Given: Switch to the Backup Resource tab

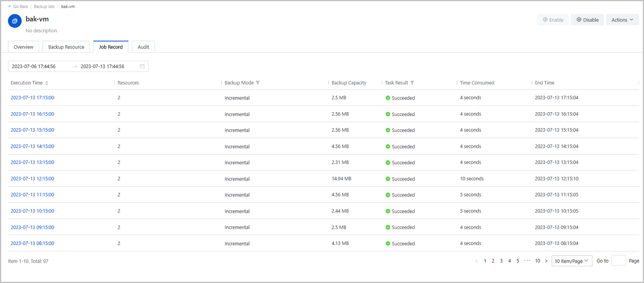Looking at the screenshot, I should pyautogui.click(x=66, y=47).
